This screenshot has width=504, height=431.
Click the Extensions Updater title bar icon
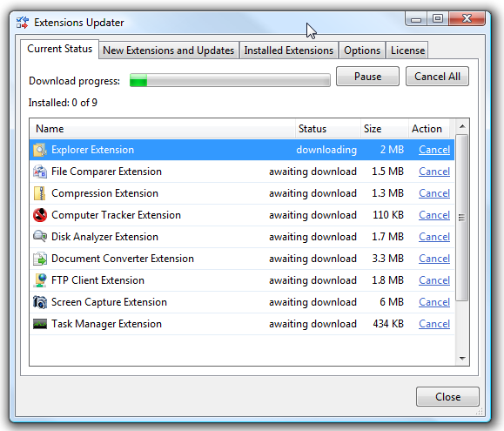(23, 23)
